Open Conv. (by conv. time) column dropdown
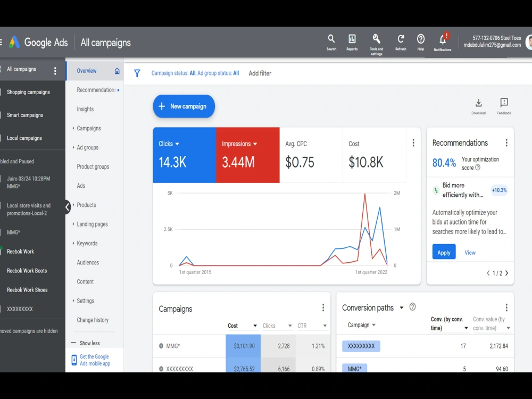 pos(466,328)
